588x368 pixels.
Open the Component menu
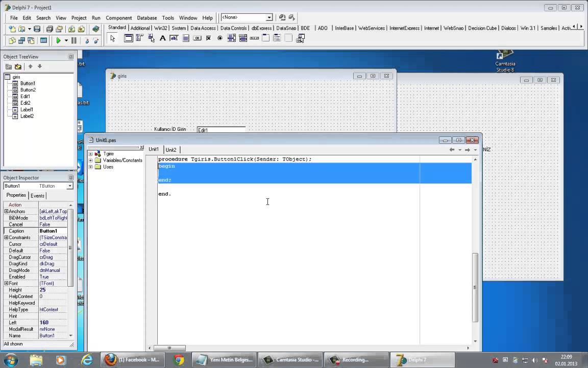coord(118,18)
